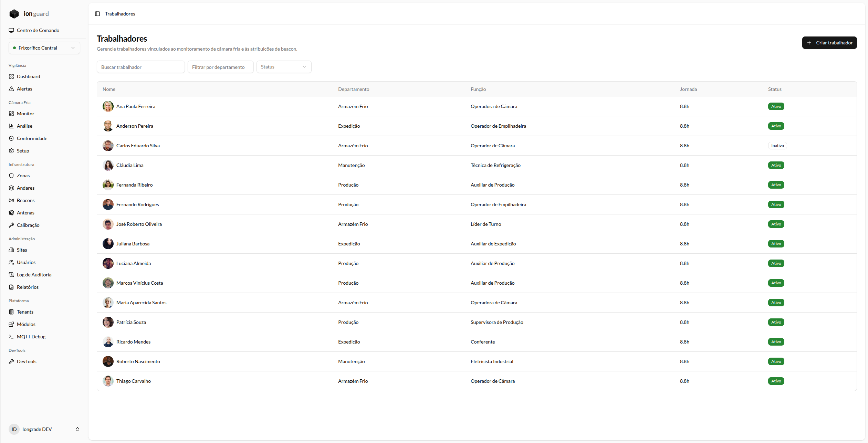This screenshot has width=868, height=443.
Task: Click the Centro de Comando monitor icon
Action: [x=11, y=30]
